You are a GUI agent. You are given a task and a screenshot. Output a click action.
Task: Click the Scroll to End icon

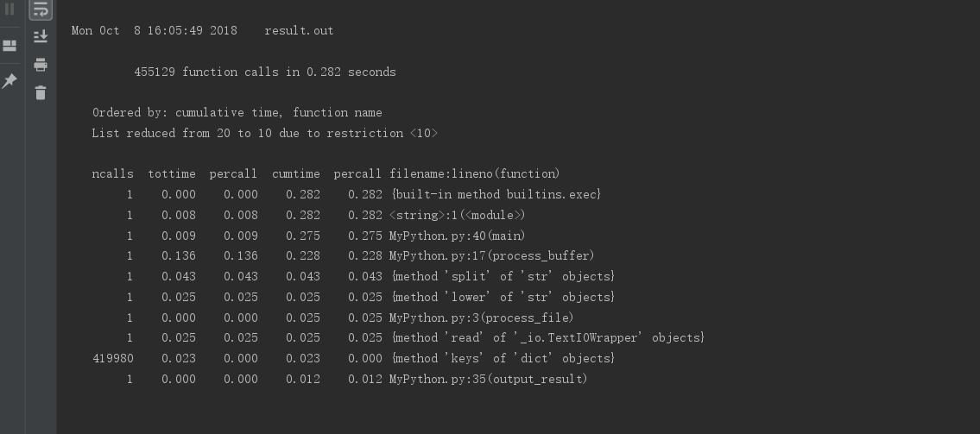point(41,37)
